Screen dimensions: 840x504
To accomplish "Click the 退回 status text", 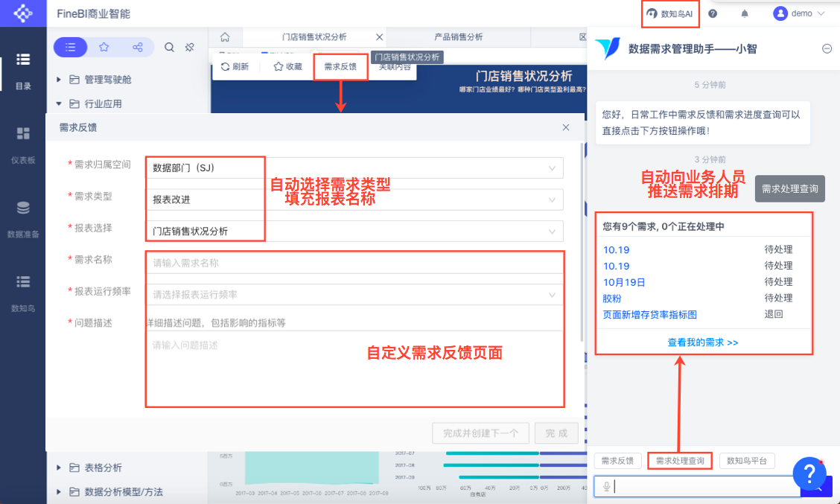I will [x=773, y=314].
